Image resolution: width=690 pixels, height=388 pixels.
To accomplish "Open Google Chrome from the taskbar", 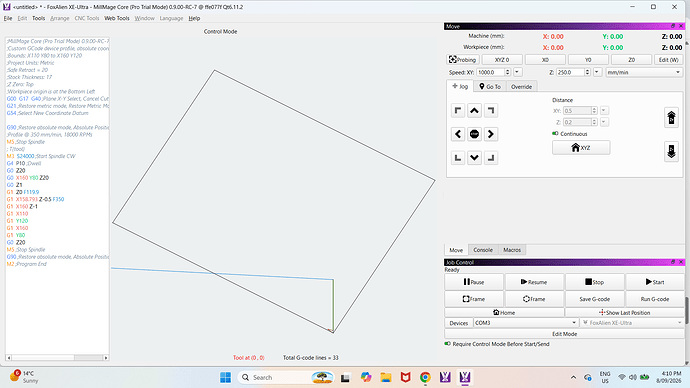I will (425, 377).
